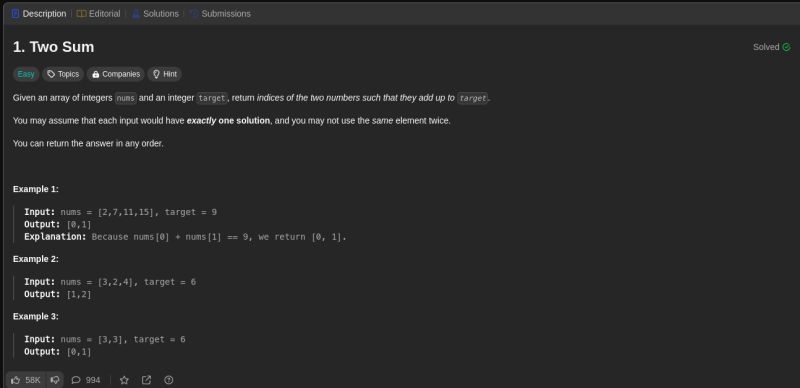Click the 'Example 3:' heading
Image resolution: width=800 pixels, height=388 pixels.
pyautogui.click(x=36, y=316)
